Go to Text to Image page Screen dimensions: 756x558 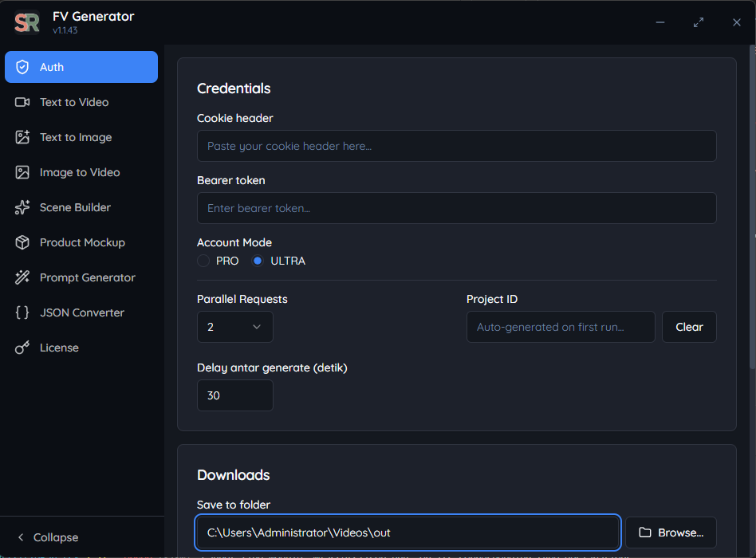point(81,137)
